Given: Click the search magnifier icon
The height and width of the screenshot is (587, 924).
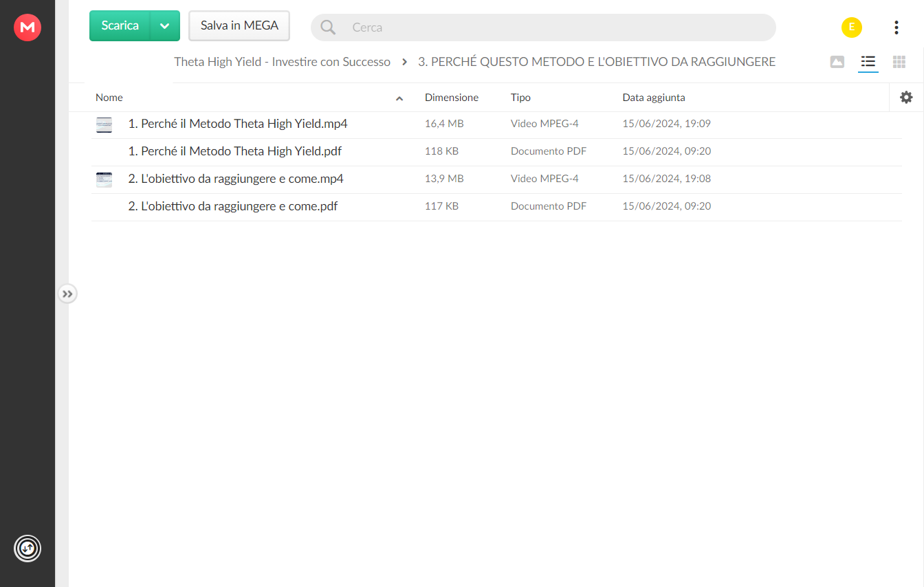Looking at the screenshot, I should pos(328,27).
